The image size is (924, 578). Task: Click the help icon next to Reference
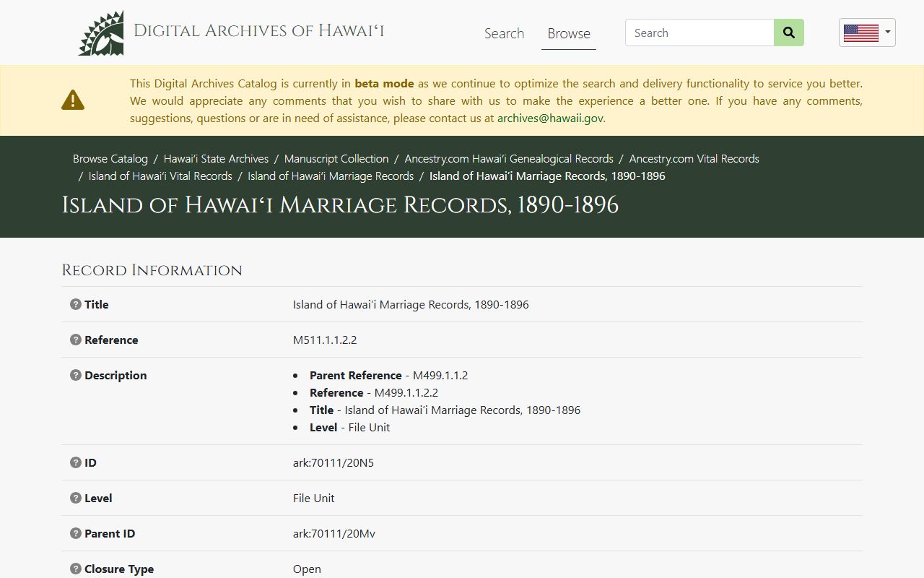[x=75, y=340]
